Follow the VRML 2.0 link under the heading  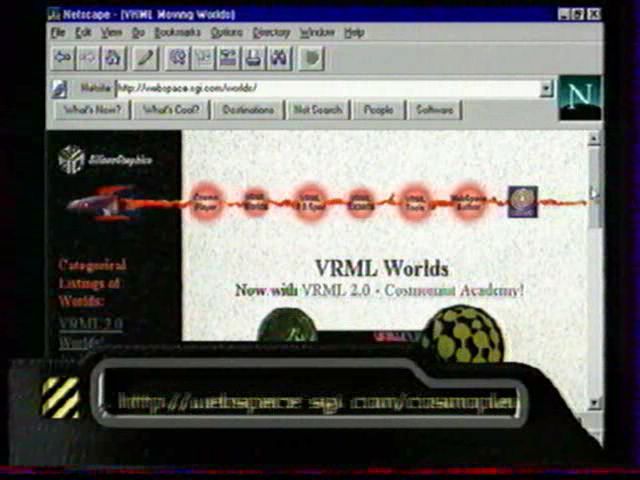click(x=336, y=291)
